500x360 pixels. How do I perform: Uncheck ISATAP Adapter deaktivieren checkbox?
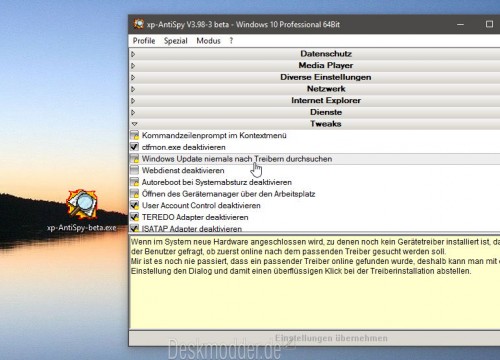tap(134, 228)
